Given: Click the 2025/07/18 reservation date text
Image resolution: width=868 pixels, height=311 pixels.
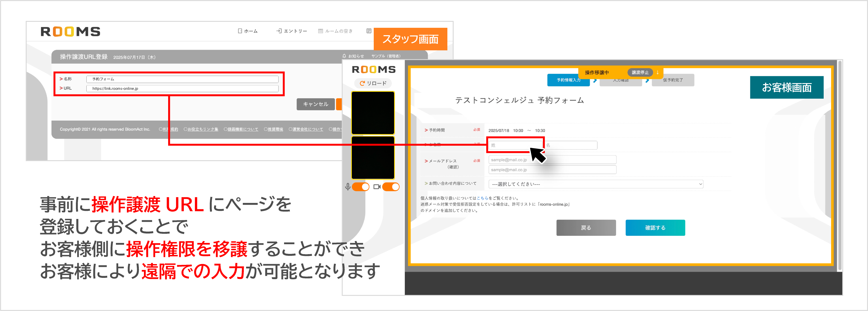Looking at the screenshot, I should [x=499, y=131].
